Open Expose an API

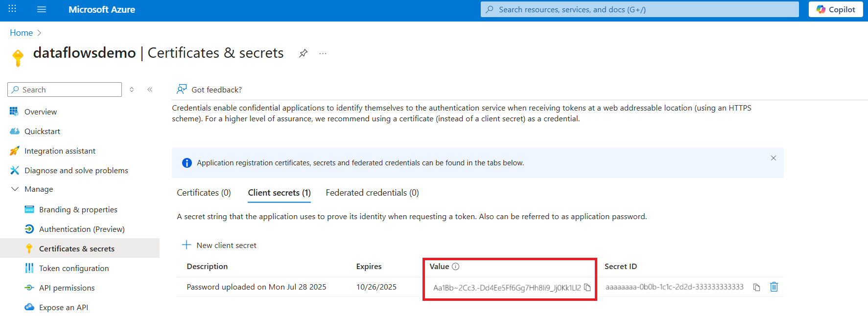pos(64,307)
